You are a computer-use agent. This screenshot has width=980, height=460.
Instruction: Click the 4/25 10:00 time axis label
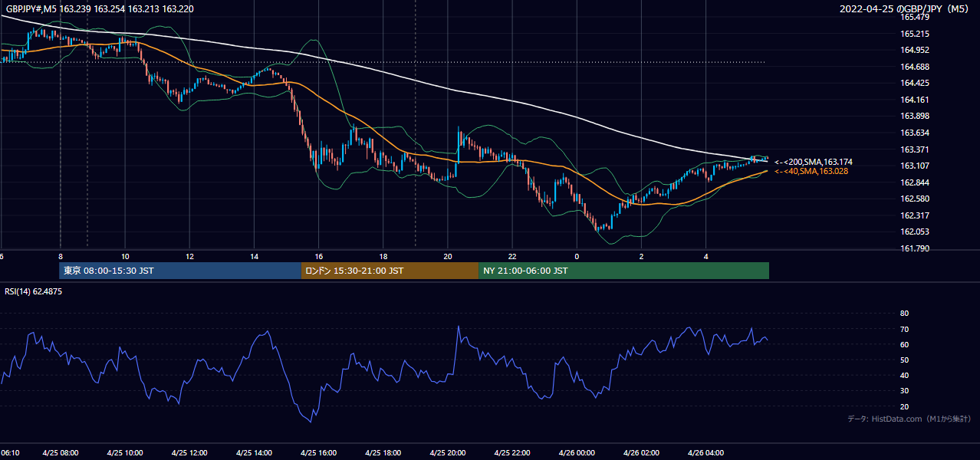click(125, 452)
